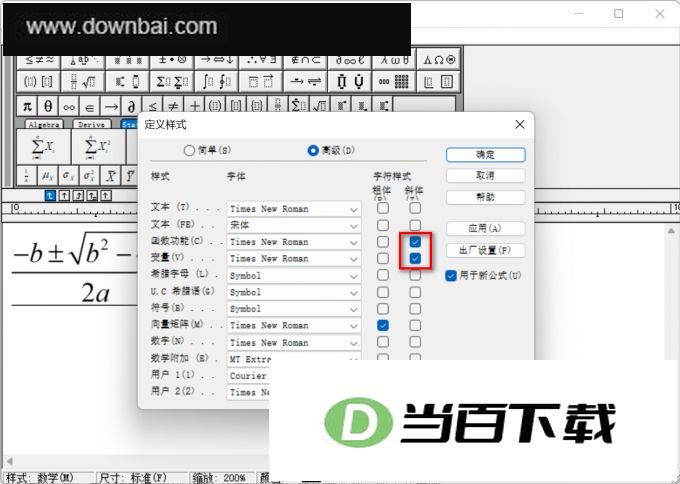Click the horizontal scrollbar left arrow
Image resolution: width=680 pixels, height=484 pixels.
[x=9, y=461]
